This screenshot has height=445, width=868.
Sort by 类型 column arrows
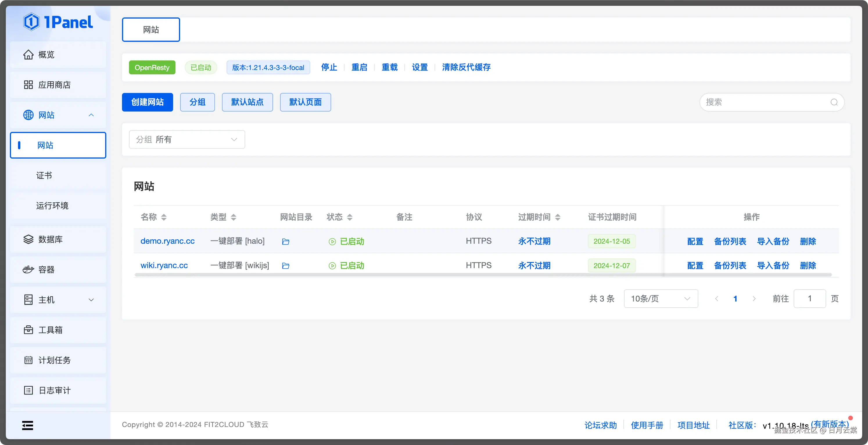(234, 217)
